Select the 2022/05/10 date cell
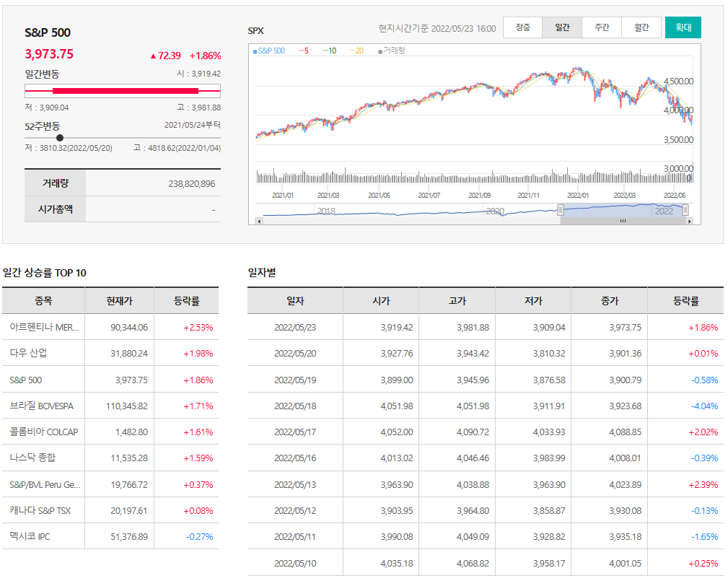Image resolution: width=728 pixels, height=581 pixels. tap(295, 564)
